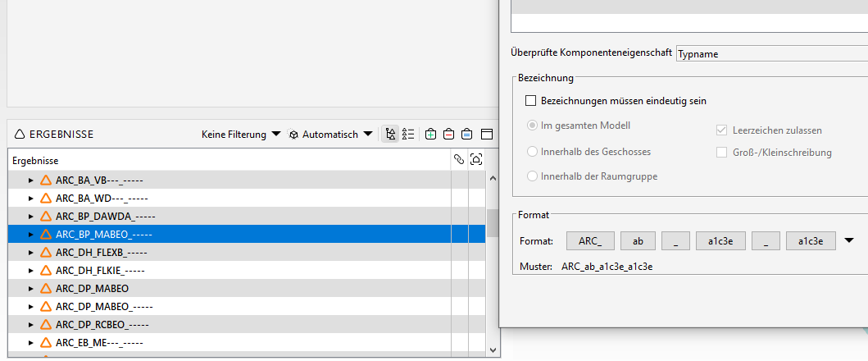Click underscore format button between ab and a1c3e
Screen dimensions: 868x361
(676, 240)
